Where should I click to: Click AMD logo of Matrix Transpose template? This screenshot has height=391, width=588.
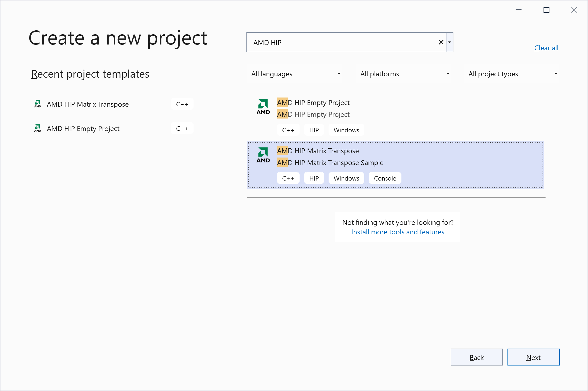[263, 155]
